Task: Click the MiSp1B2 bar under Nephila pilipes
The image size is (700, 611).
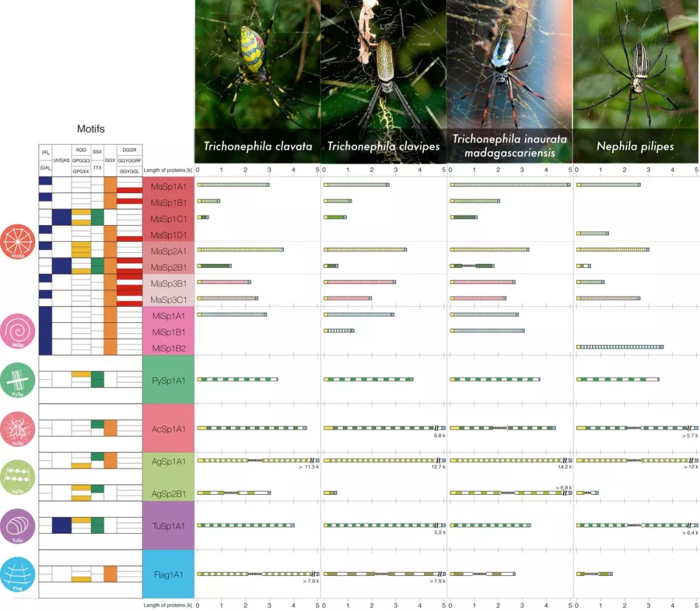Action: point(620,347)
